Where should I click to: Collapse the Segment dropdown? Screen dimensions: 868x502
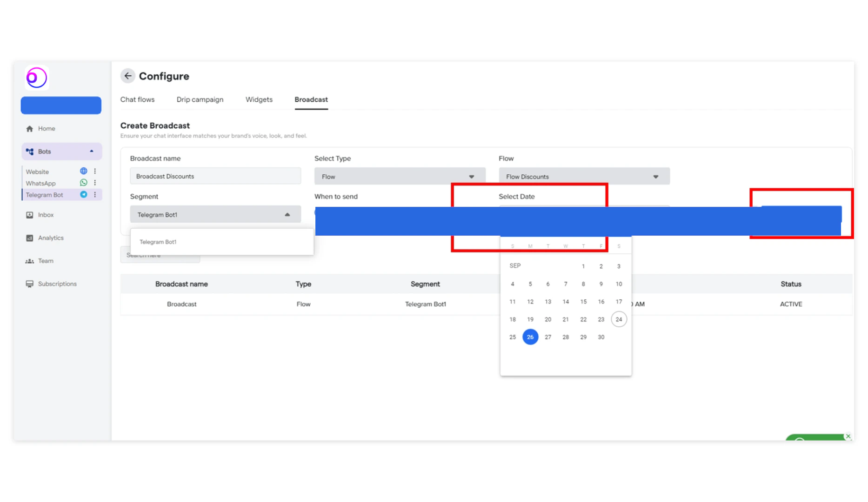click(x=215, y=214)
